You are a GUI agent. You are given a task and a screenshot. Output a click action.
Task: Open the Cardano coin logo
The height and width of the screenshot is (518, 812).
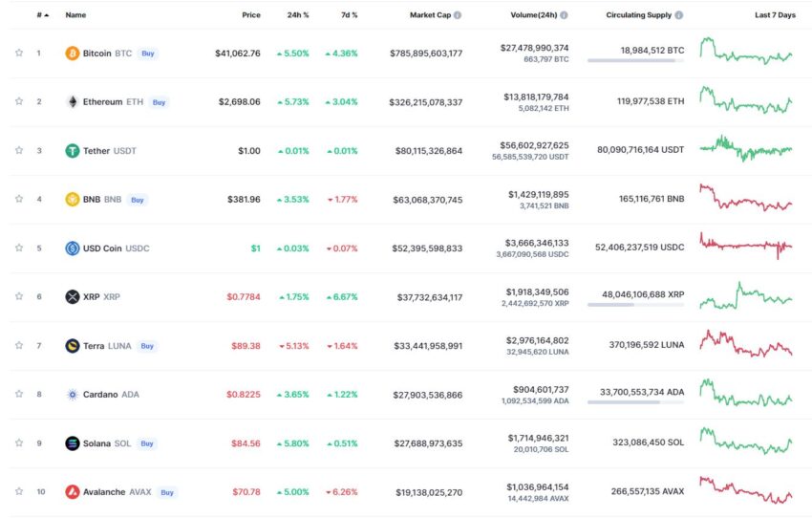72,395
